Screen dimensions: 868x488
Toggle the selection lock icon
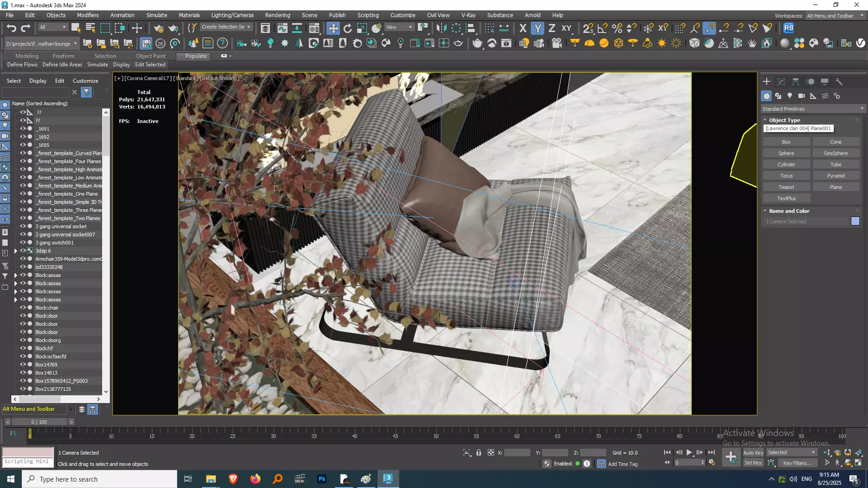pyautogui.click(x=479, y=452)
